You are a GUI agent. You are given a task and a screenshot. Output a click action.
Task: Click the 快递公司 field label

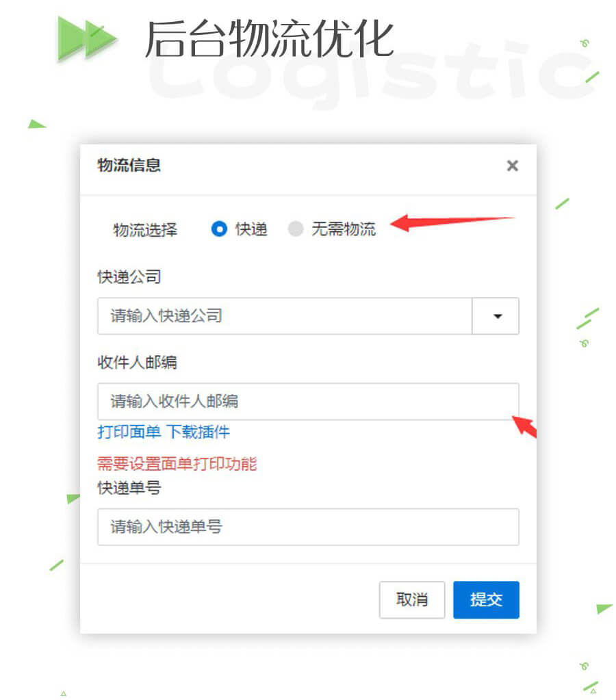[x=129, y=277]
